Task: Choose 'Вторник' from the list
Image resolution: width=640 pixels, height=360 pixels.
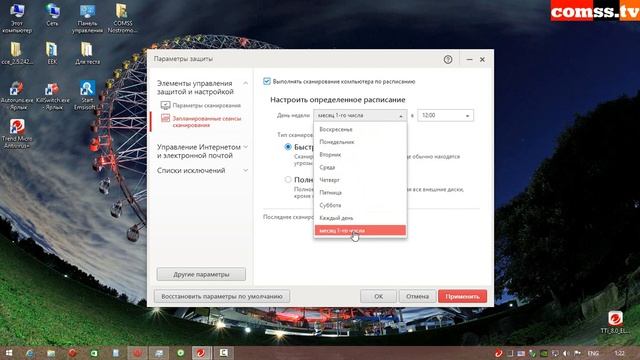Action: (360, 155)
